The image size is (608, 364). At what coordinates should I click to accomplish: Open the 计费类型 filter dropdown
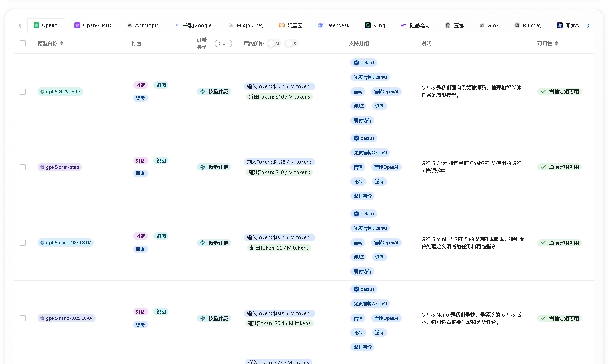coord(223,43)
